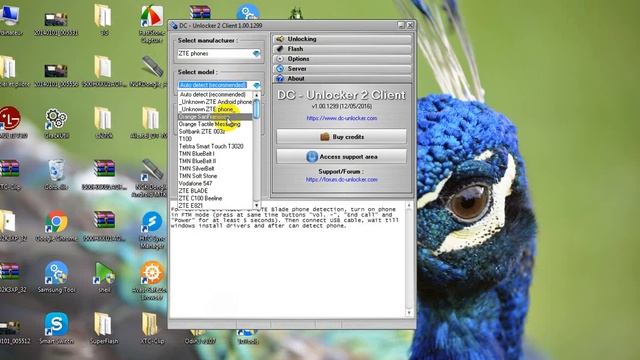Select Smart Switch desktop shortcut

56,329
